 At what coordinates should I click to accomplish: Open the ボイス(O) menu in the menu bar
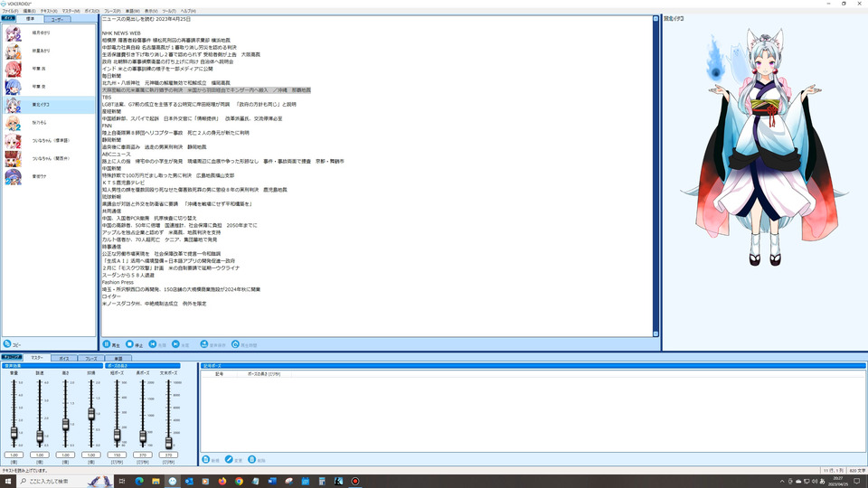point(92,11)
